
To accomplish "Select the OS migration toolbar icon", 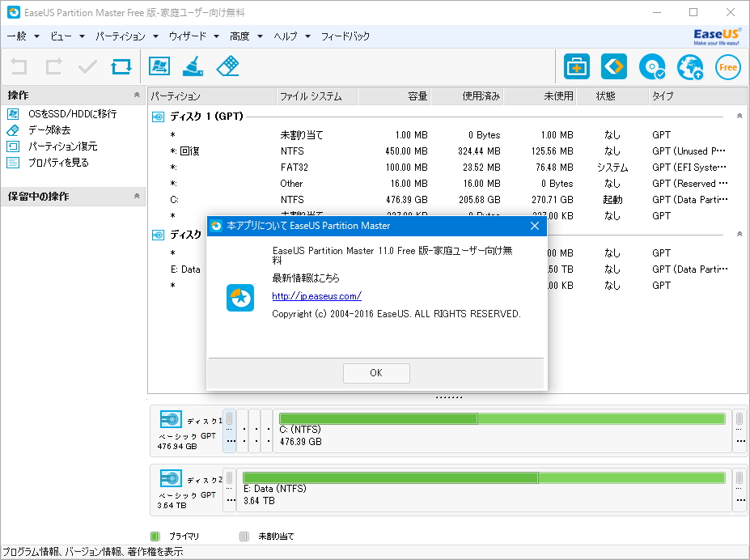I will coord(159,67).
